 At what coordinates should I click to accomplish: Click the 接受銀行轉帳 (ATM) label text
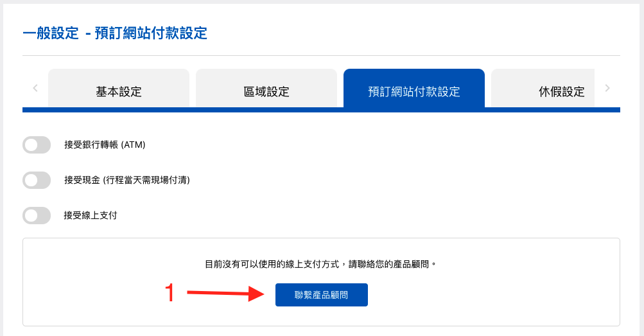click(105, 145)
